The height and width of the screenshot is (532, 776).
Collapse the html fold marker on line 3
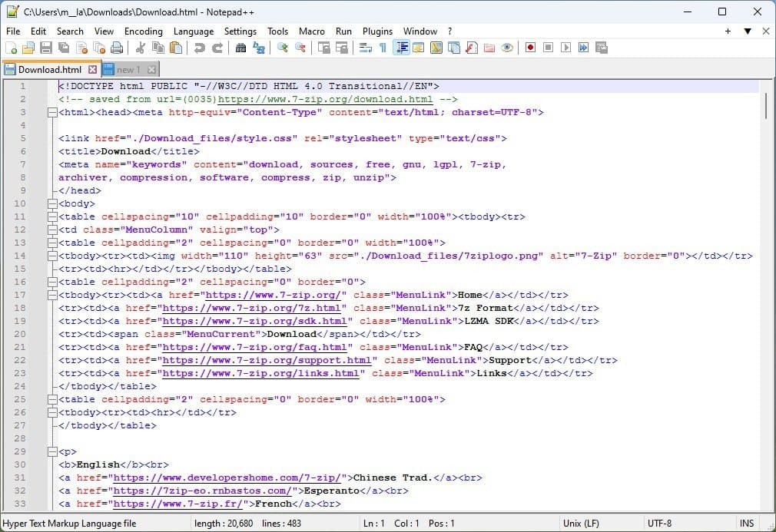51,112
